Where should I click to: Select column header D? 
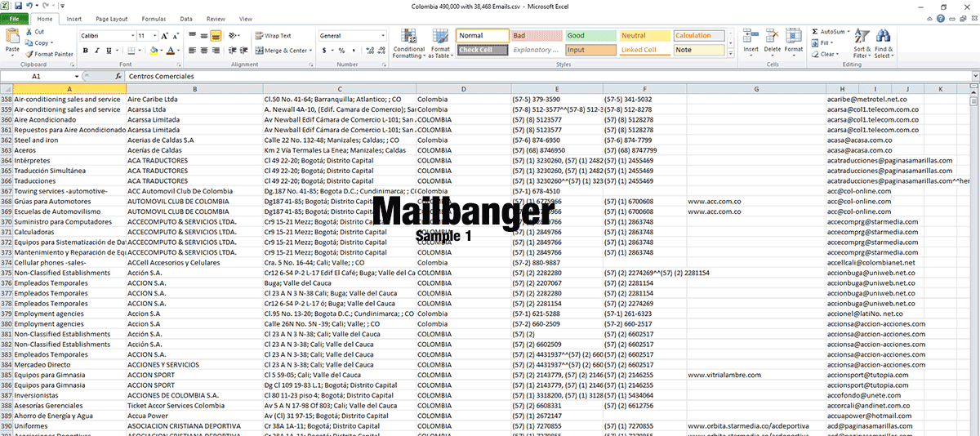click(462, 88)
